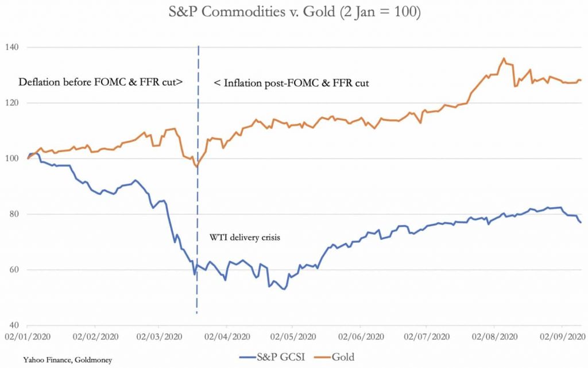Click the Yahoo Finance, Goldmoney source text

pos(68,360)
